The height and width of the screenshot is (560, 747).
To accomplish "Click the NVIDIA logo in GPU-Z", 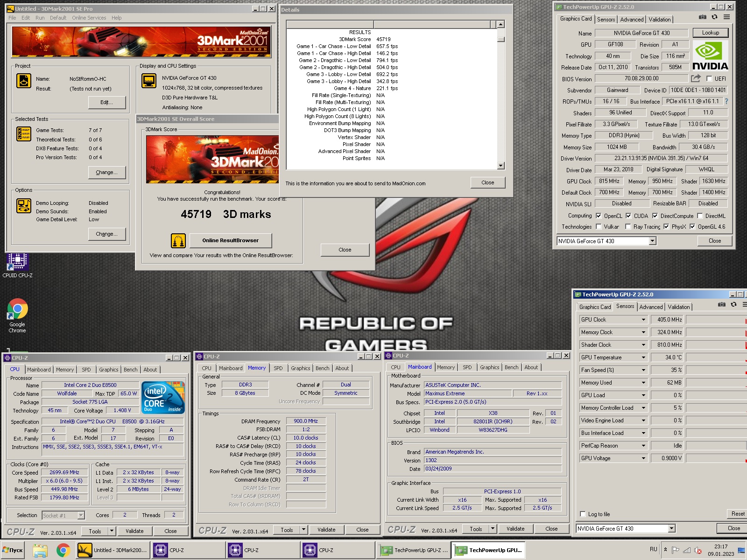I will (710, 56).
